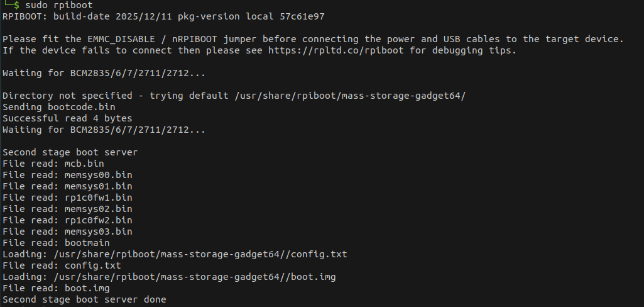Click the rp1c0fw1.bin file name

pyautogui.click(x=99, y=198)
